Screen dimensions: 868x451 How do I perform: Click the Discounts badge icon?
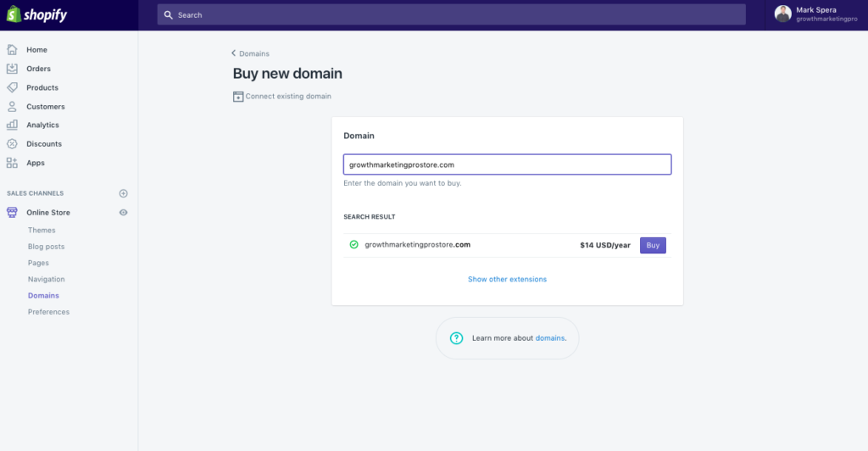pyautogui.click(x=12, y=144)
